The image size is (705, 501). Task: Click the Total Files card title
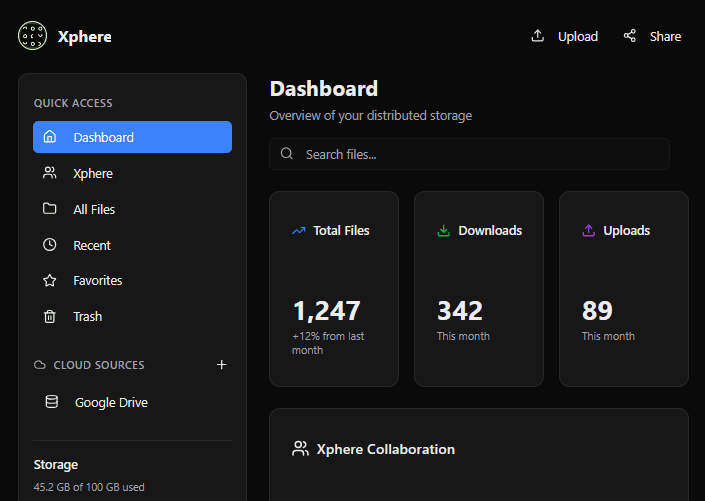pyautogui.click(x=341, y=231)
